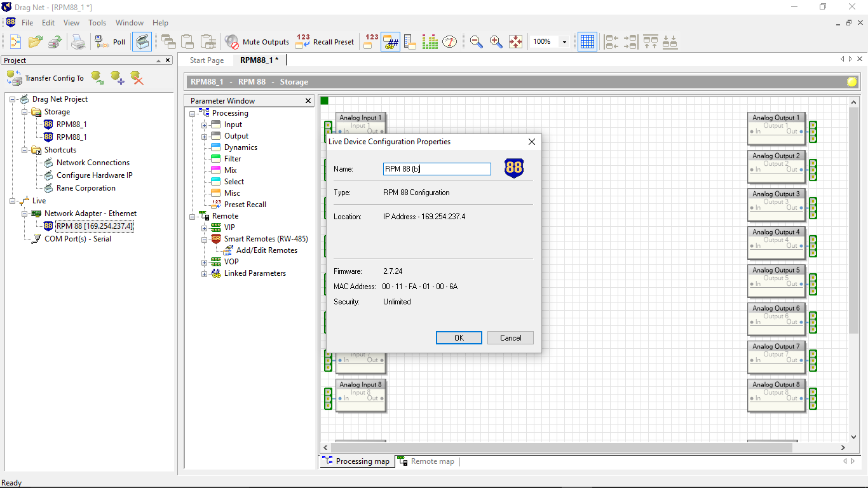The height and width of the screenshot is (488, 868).
Task: Open the Tools menu
Action: pyautogui.click(x=97, y=23)
